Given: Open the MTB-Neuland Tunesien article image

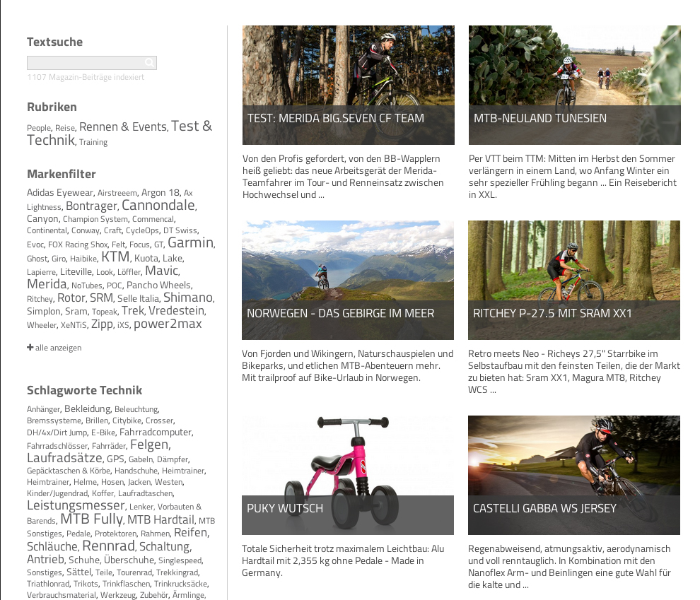Looking at the screenshot, I should [x=575, y=85].
